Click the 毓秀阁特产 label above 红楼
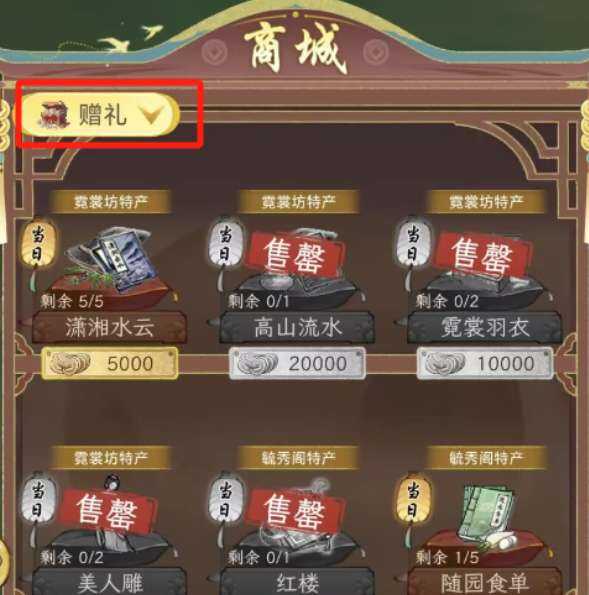The width and height of the screenshot is (589, 595). [298, 458]
